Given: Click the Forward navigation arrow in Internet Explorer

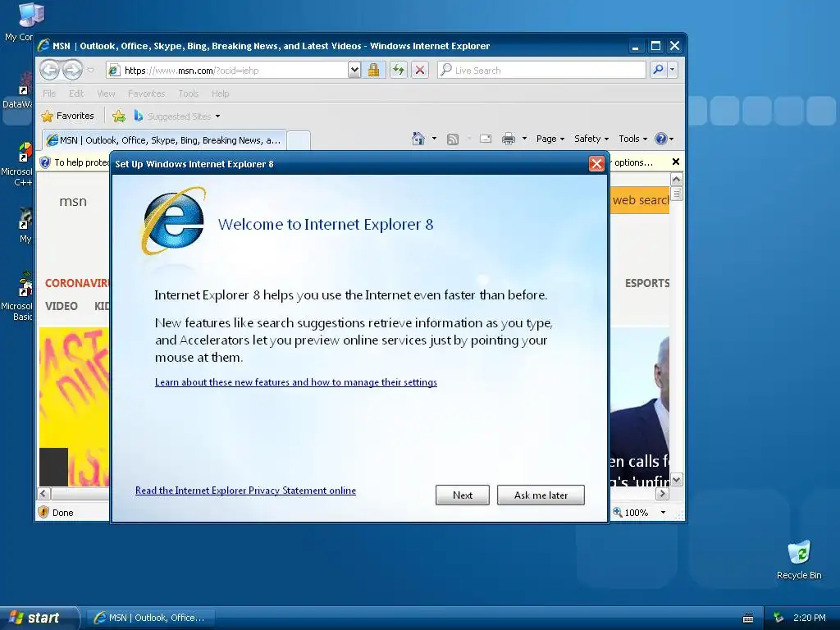Looking at the screenshot, I should [x=72, y=70].
